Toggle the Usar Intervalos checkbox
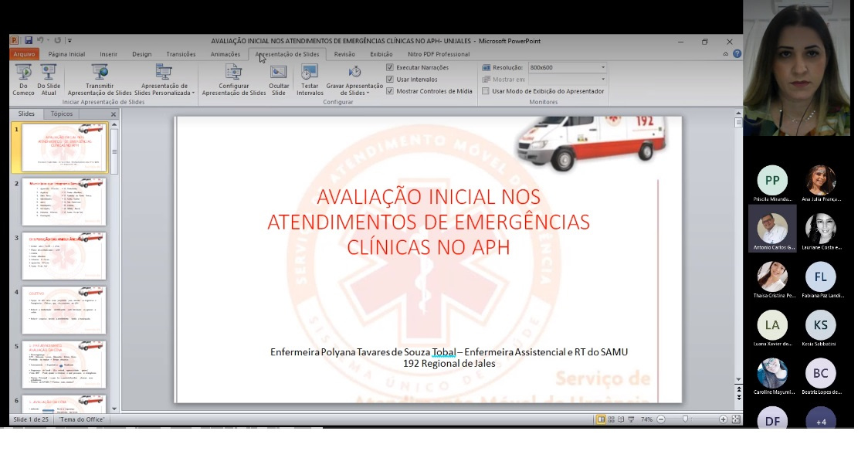Screen dimensions: 868x458 click(x=390, y=80)
